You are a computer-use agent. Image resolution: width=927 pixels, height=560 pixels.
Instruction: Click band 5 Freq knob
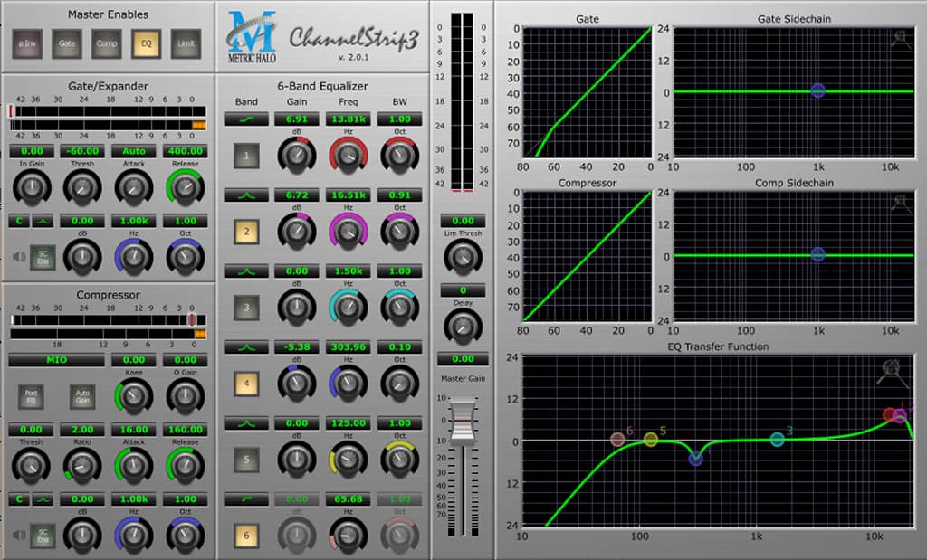click(349, 460)
